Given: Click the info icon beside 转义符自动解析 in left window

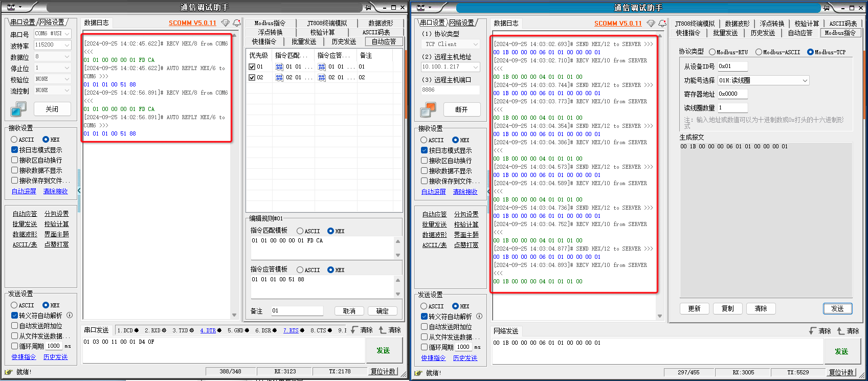Looking at the screenshot, I should click(x=70, y=316).
